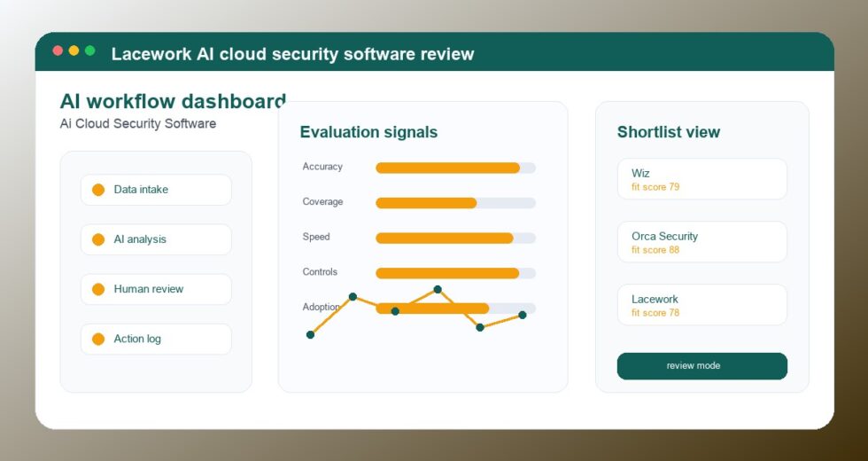Open the Lacework shortlist card
The height and width of the screenshot is (461, 868).
(701, 305)
